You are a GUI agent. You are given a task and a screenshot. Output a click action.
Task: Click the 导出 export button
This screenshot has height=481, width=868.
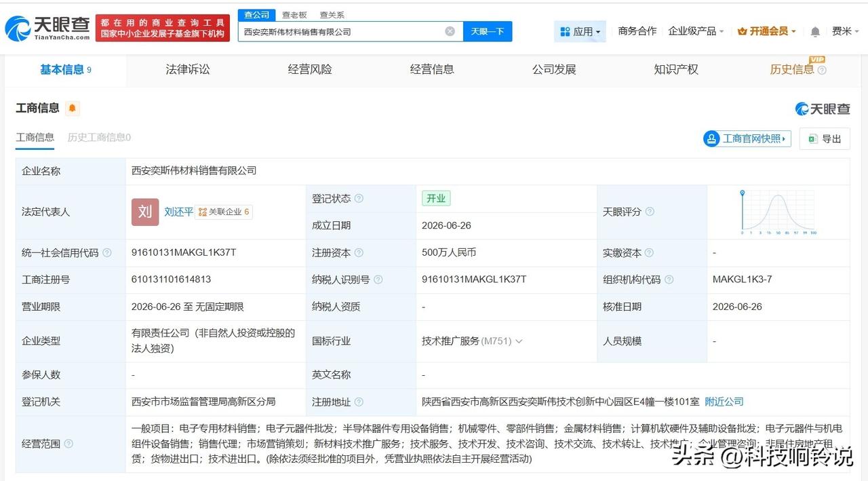(x=825, y=139)
